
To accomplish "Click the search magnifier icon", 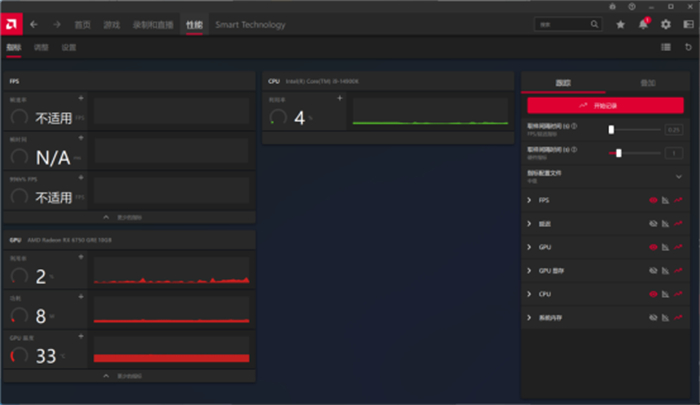I will coord(594,24).
